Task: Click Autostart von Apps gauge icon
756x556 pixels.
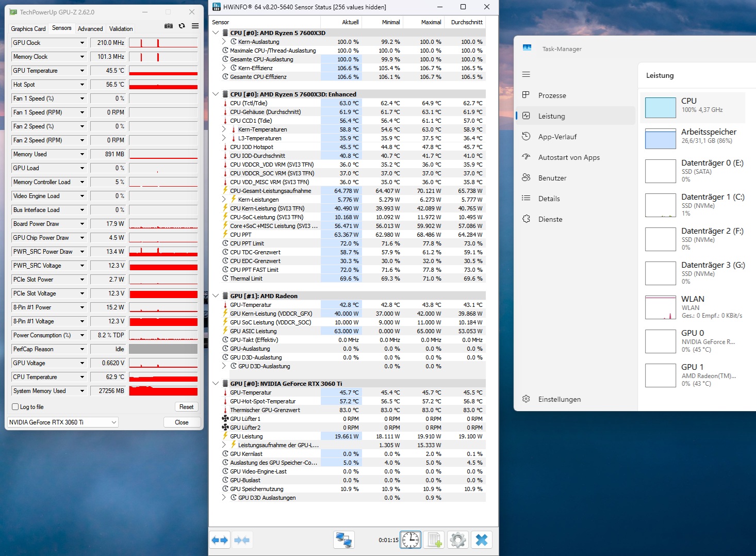Action: [x=526, y=157]
